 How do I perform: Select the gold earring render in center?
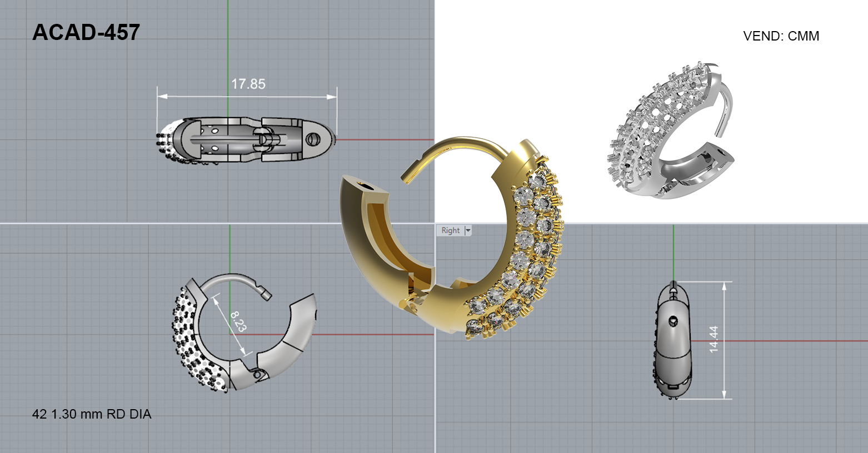(x=452, y=238)
